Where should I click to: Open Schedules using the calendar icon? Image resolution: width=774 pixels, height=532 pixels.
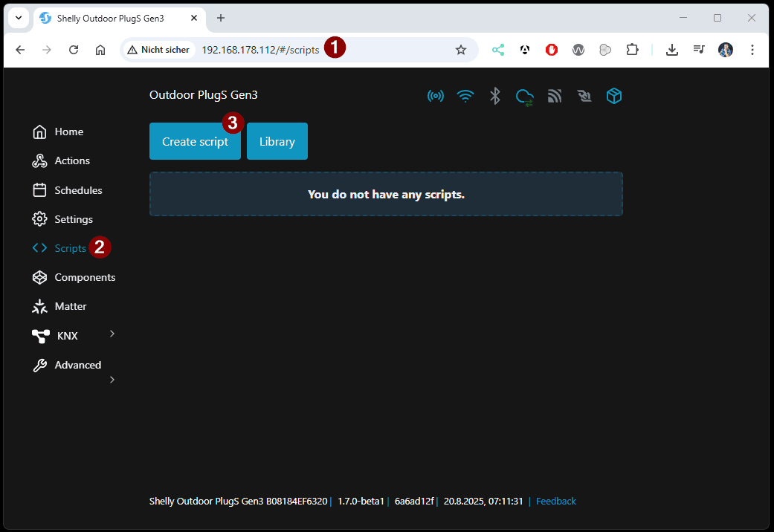pyautogui.click(x=39, y=189)
